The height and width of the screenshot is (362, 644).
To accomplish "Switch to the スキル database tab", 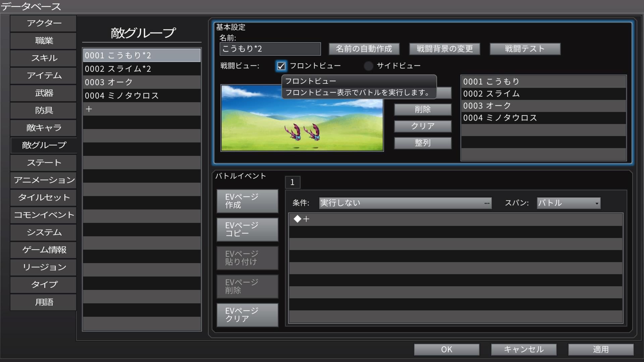I will point(44,58).
